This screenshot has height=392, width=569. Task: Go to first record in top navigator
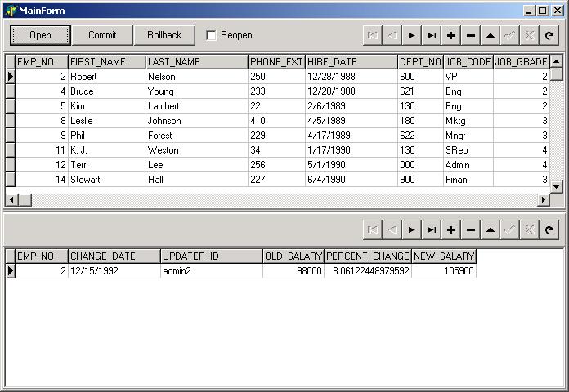click(x=372, y=36)
